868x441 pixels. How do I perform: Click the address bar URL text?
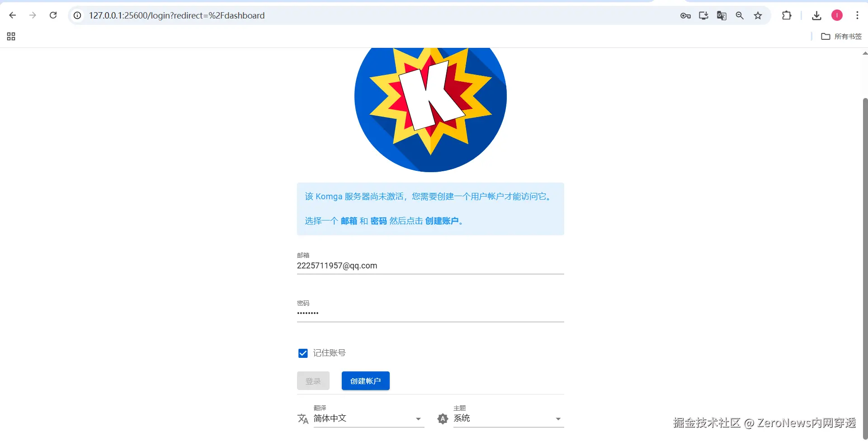click(x=177, y=15)
